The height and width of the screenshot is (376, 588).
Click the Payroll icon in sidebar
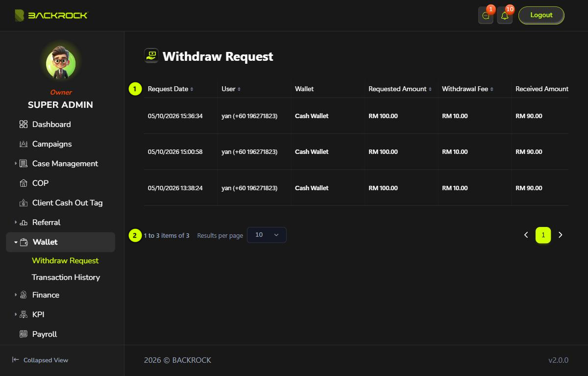pyautogui.click(x=24, y=334)
